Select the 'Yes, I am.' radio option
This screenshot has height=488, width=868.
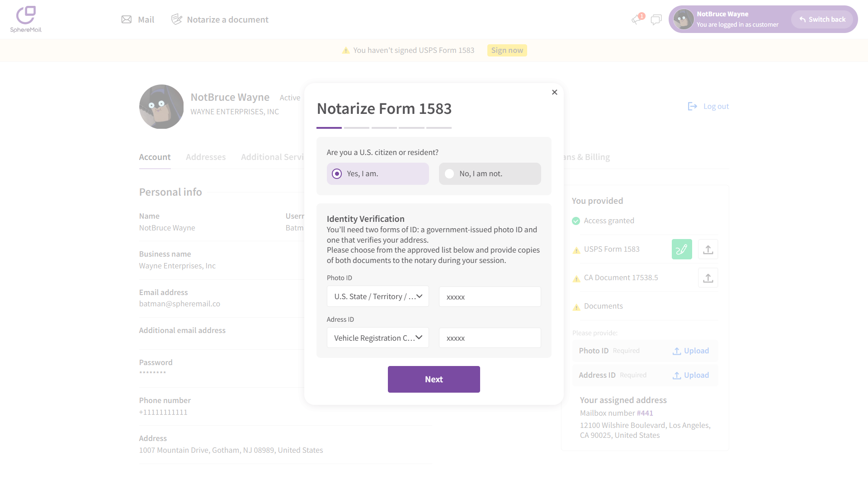pyautogui.click(x=337, y=174)
